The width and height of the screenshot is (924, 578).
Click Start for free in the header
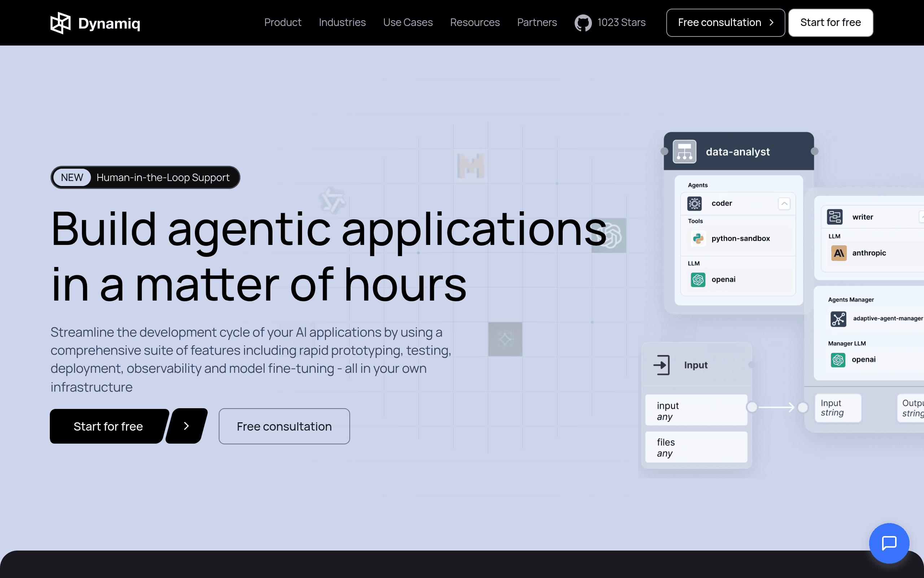(831, 22)
